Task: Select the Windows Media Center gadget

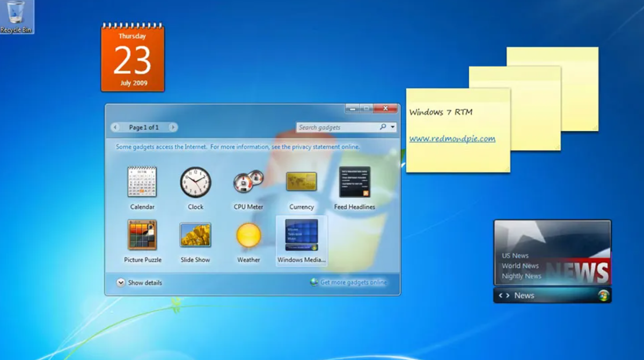Action: pyautogui.click(x=301, y=235)
